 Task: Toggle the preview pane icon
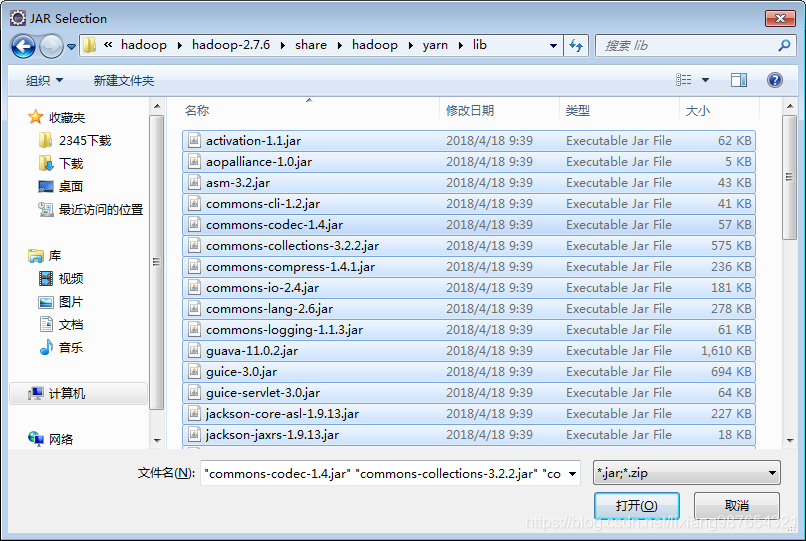tap(739, 80)
